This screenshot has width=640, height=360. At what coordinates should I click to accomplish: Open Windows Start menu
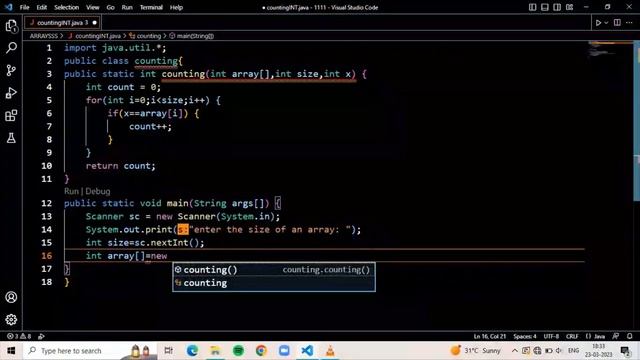coord(11,351)
